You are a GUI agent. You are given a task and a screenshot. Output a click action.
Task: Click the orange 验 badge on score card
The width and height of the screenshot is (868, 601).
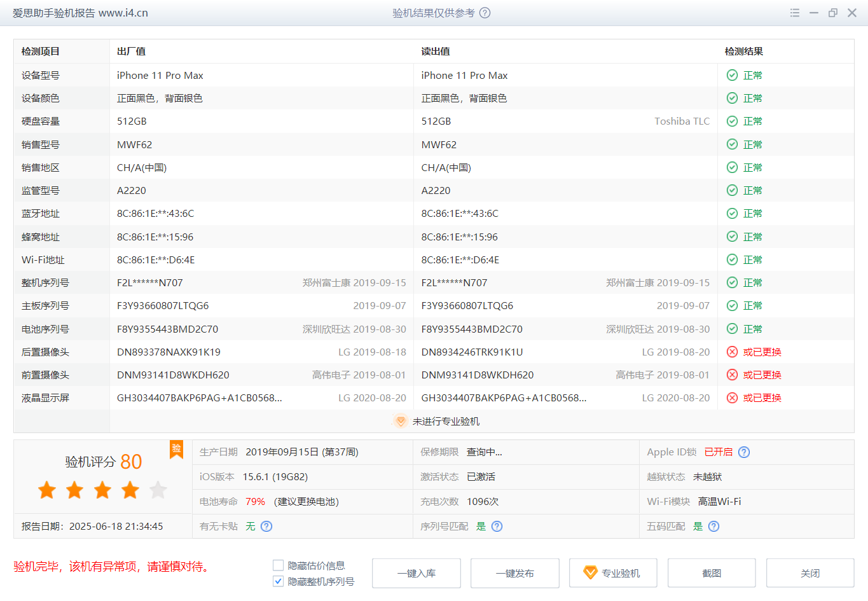pos(176,449)
